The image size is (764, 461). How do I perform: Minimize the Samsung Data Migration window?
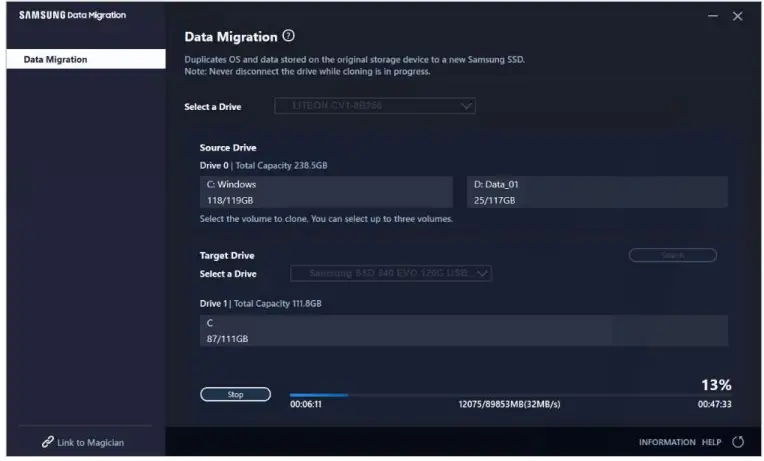[712, 16]
